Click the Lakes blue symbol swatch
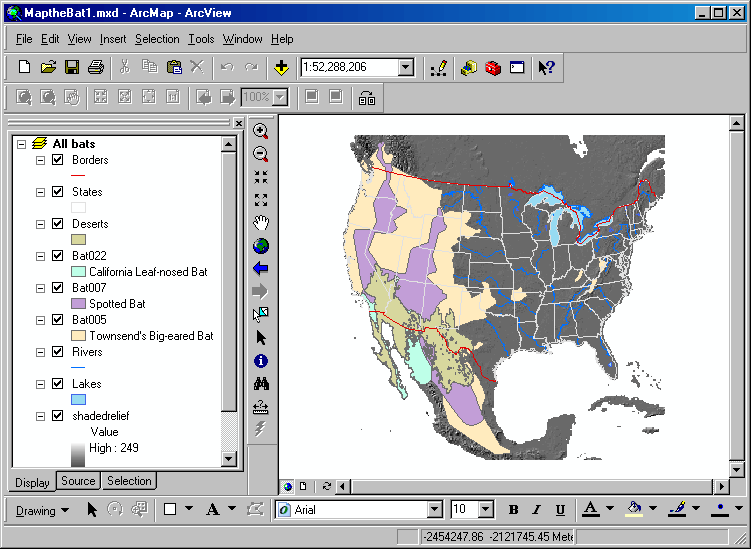The image size is (751, 549). pos(78,399)
